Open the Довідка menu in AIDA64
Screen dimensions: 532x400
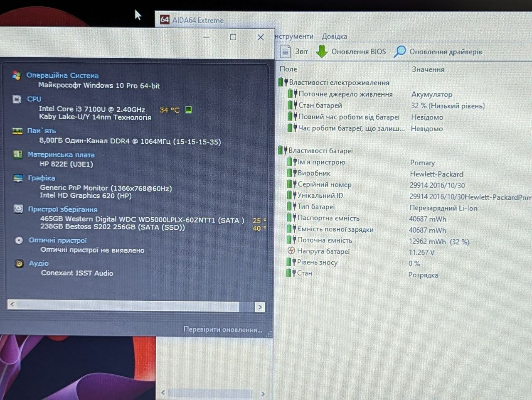point(335,37)
